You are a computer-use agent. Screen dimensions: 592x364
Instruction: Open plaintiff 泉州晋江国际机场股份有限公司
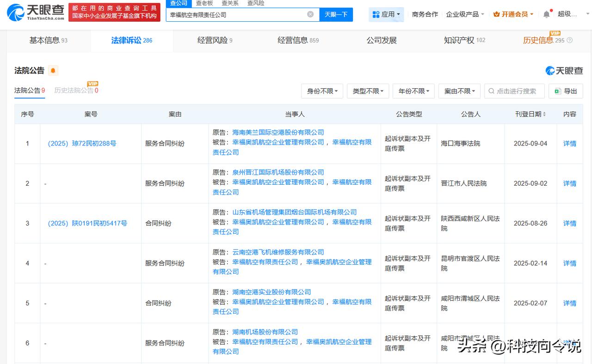278,172
